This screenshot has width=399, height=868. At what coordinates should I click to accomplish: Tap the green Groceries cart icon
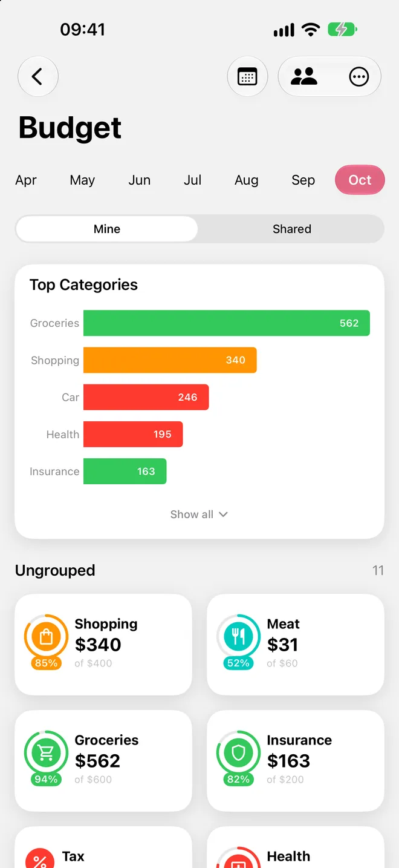click(46, 753)
